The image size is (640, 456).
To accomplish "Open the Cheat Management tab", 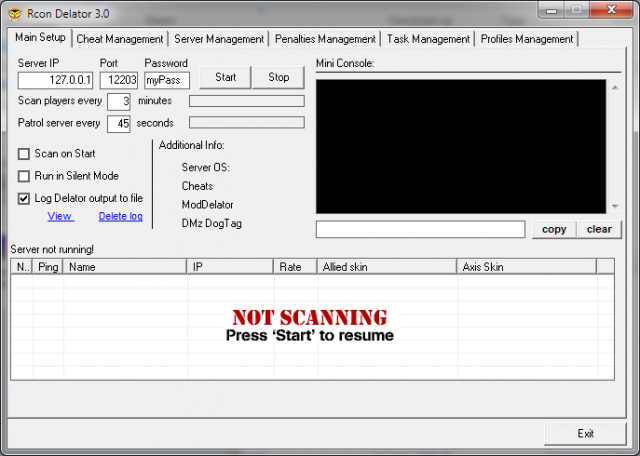I will (120, 39).
